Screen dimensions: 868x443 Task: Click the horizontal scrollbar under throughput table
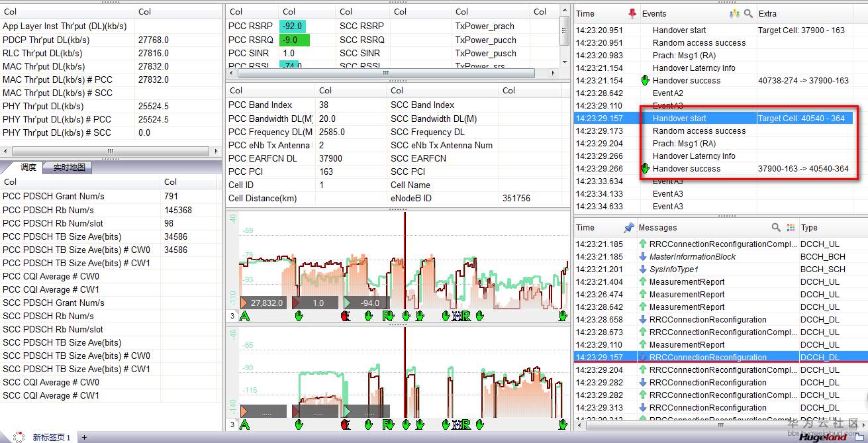[x=111, y=152]
